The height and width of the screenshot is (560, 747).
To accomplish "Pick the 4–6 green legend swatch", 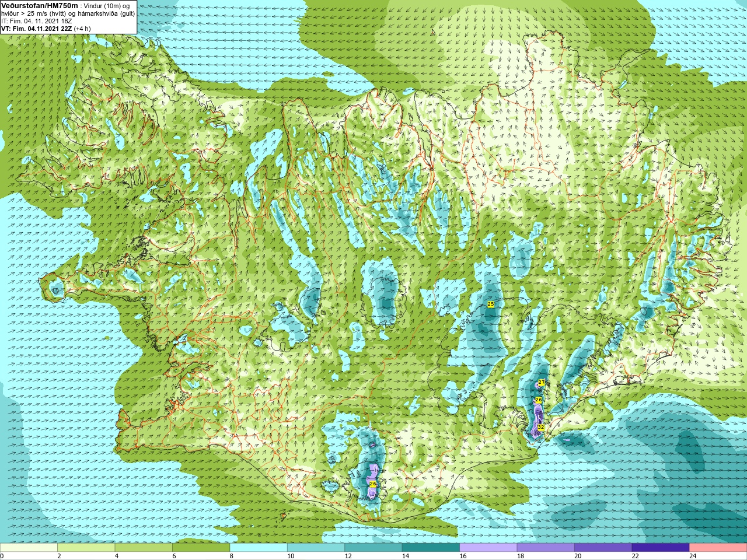I will [x=144, y=548].
